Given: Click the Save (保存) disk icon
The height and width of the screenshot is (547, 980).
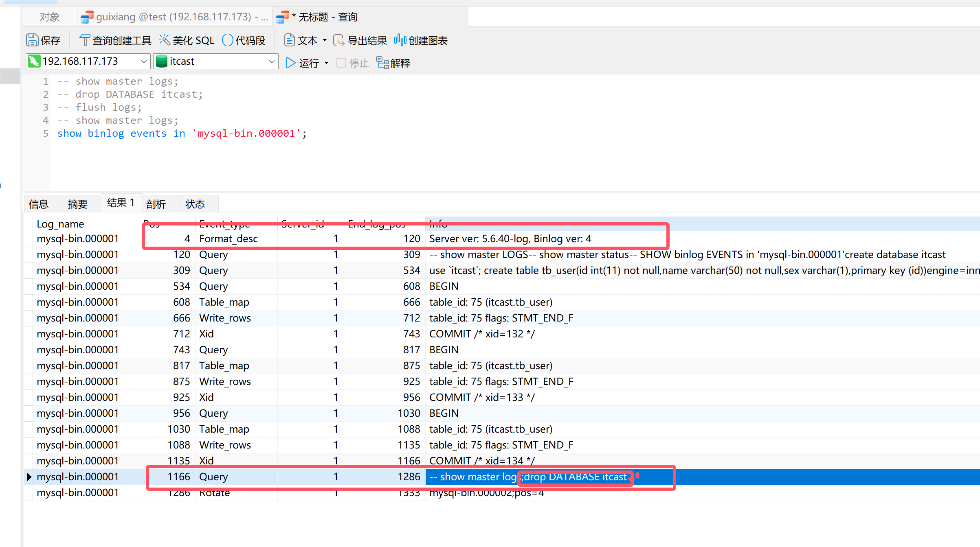Looking at the screenshot, I should (33, 40).
